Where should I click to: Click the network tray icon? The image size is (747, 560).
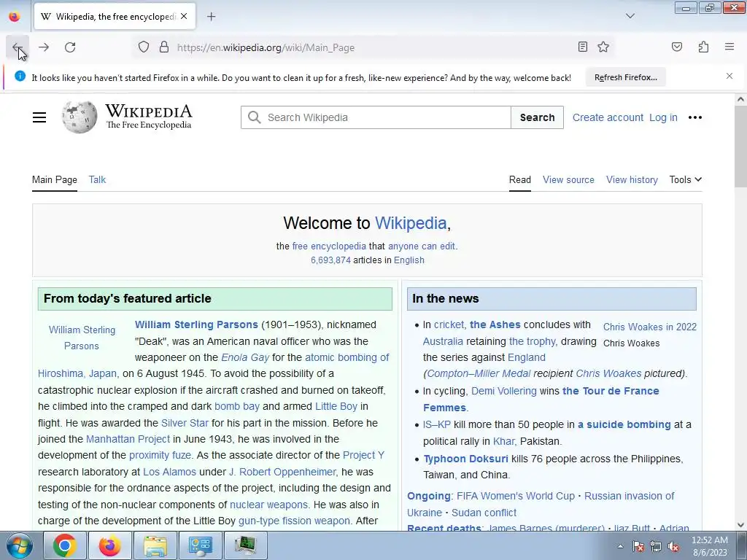(656, 546)
